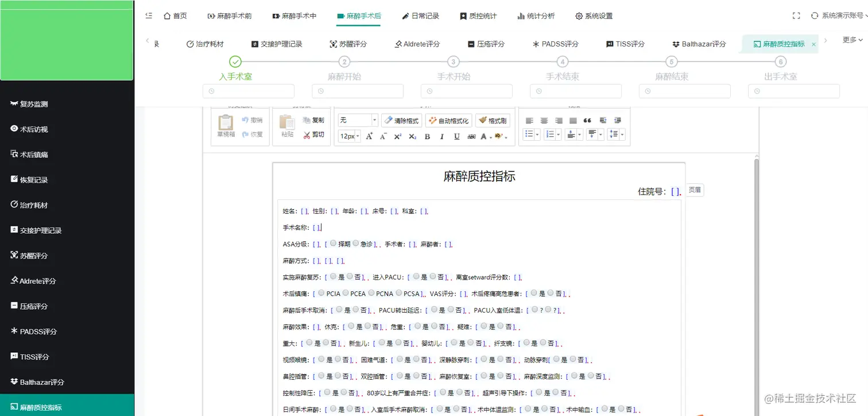
Task: Open 复苏监测 in the sidebar
Action: 67,104
